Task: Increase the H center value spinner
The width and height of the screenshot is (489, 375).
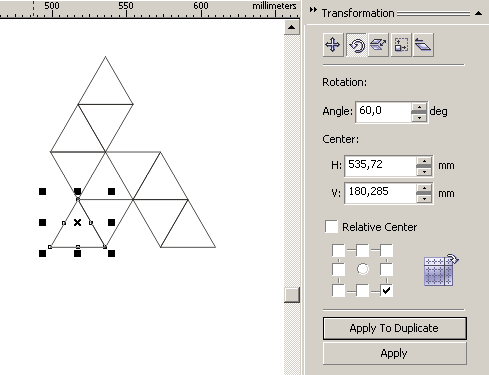Action: pos(424,161)
